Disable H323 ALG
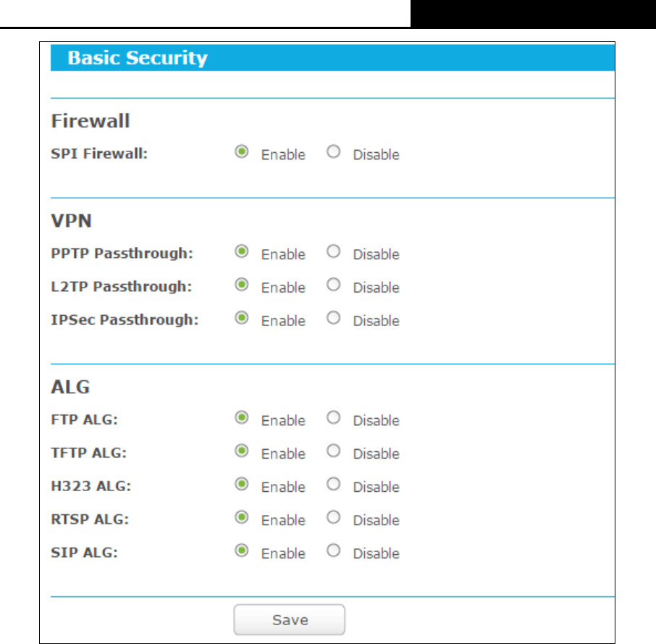This screenshot has width=656, height=644. pos(334,484)
